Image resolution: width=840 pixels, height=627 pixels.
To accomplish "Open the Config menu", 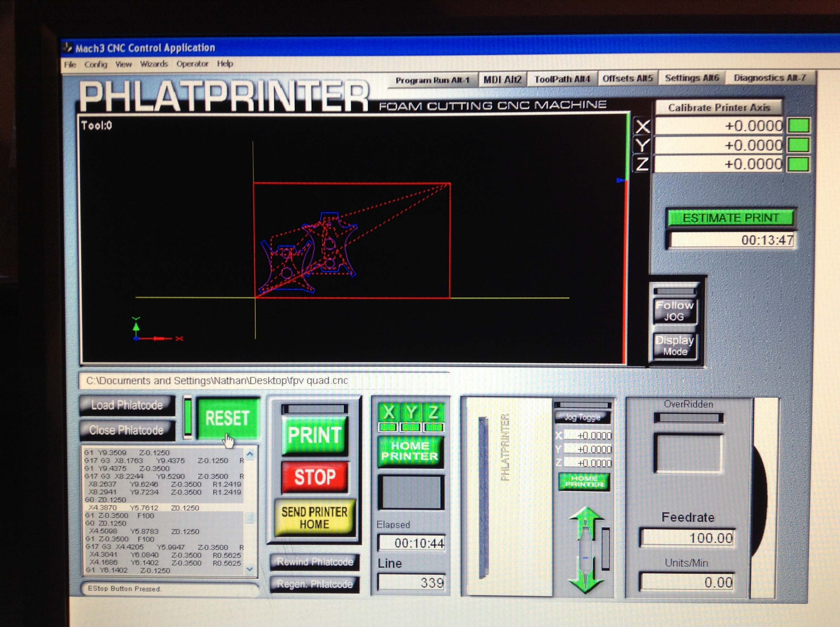I will coord(96,64).
